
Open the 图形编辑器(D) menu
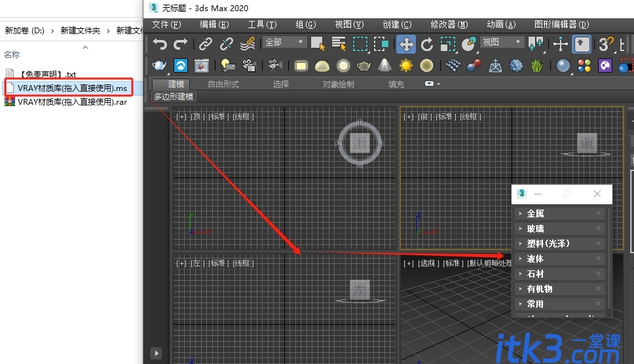[561, 24]
